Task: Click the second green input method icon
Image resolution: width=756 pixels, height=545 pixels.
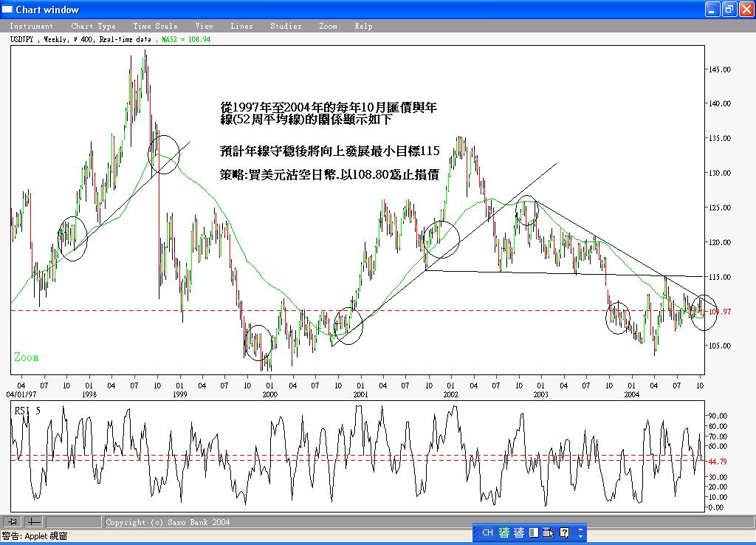Action: click(x=519, y=532)
